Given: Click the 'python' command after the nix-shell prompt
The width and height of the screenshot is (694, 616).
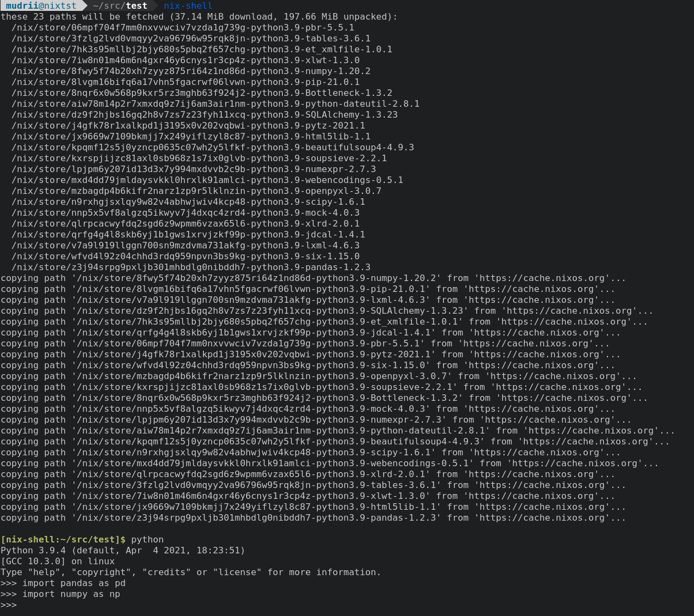Looking at the screenshot, I should [148, 539].
